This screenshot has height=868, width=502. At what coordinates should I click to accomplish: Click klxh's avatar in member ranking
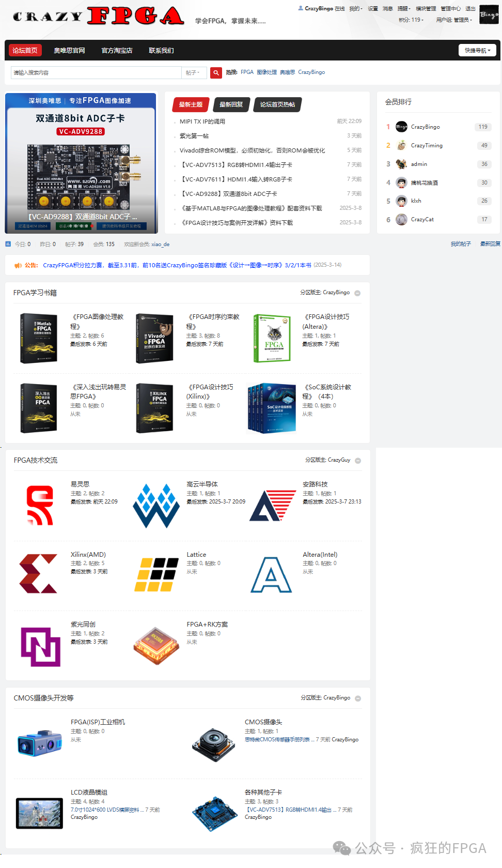[401, 201]
